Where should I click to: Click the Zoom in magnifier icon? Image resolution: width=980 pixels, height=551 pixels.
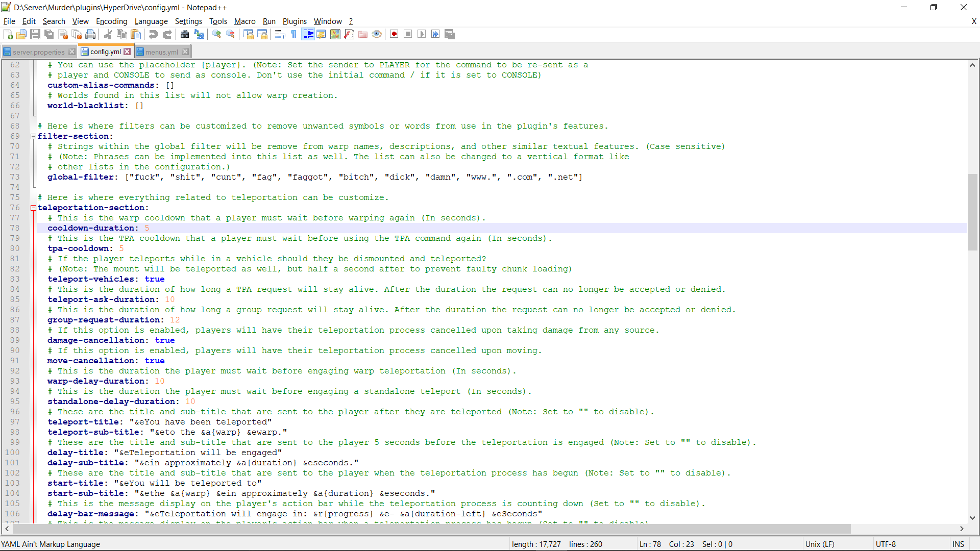[x=217, y=34]
